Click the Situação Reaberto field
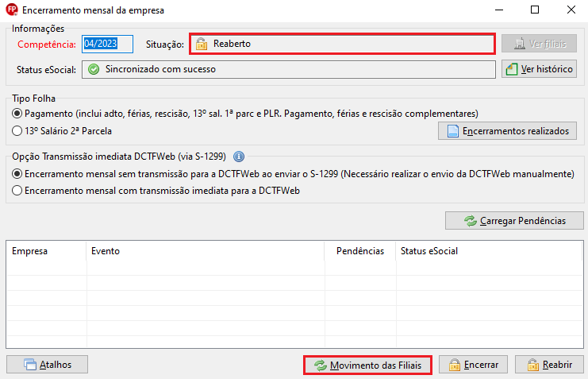The height and width of the screenshot is (379, 588). point(342,44)
